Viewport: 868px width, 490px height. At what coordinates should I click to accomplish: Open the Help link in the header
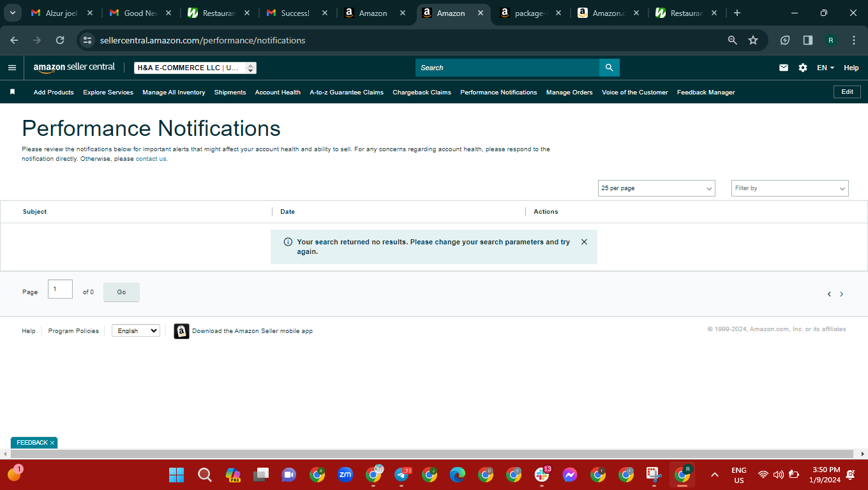tap(851, 68)
